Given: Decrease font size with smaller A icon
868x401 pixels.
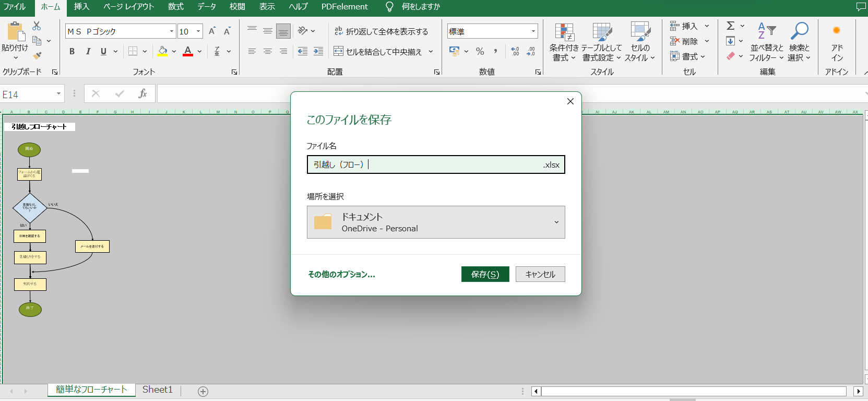Looking at the screenshot, I should (227, 31).
